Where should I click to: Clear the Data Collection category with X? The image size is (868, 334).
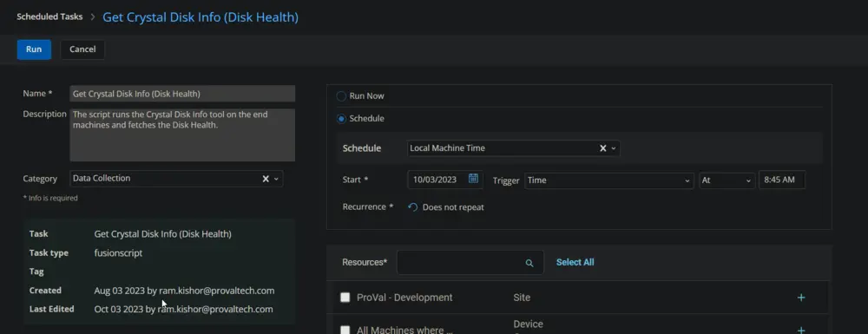(265, 179)
